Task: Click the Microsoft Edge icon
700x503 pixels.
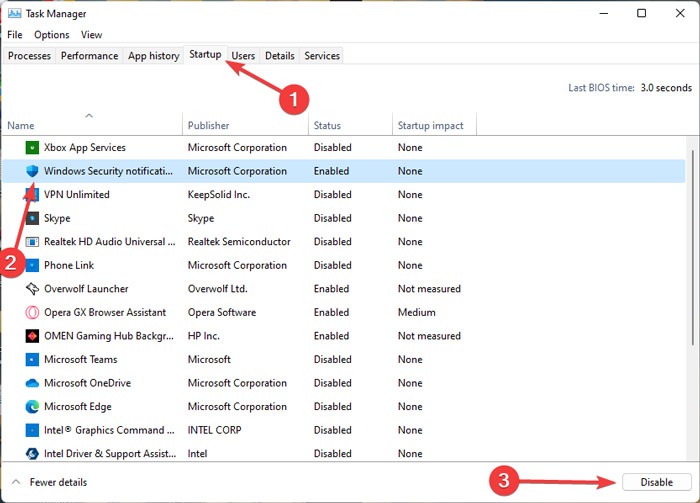Action: click(32, 407)
